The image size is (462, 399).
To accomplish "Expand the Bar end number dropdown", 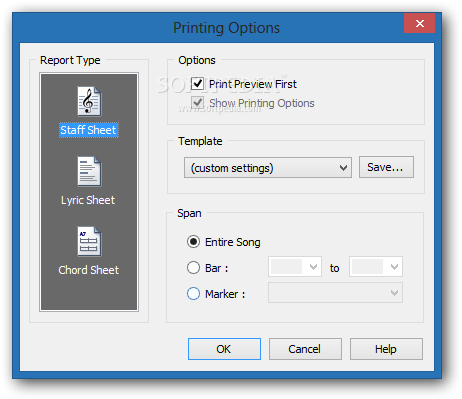I will tap(376, 267).
